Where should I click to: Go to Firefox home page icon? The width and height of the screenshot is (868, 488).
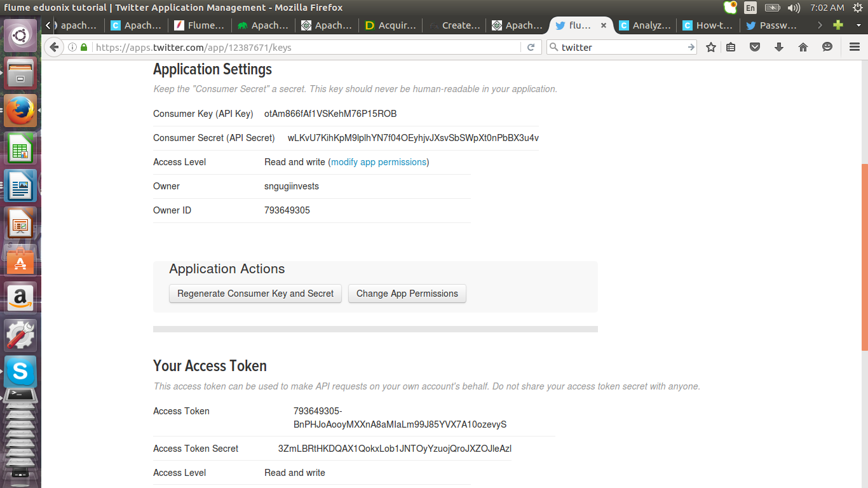click(x=803, y=47)
